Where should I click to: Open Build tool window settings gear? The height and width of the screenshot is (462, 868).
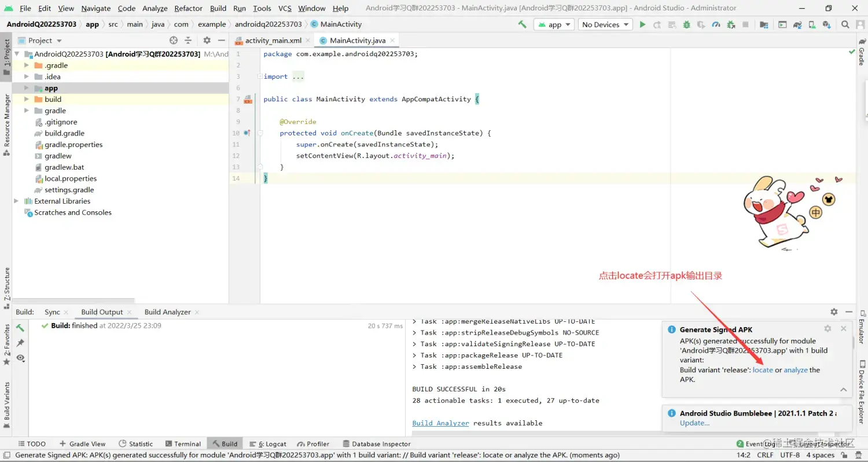(x=834, y=311)
